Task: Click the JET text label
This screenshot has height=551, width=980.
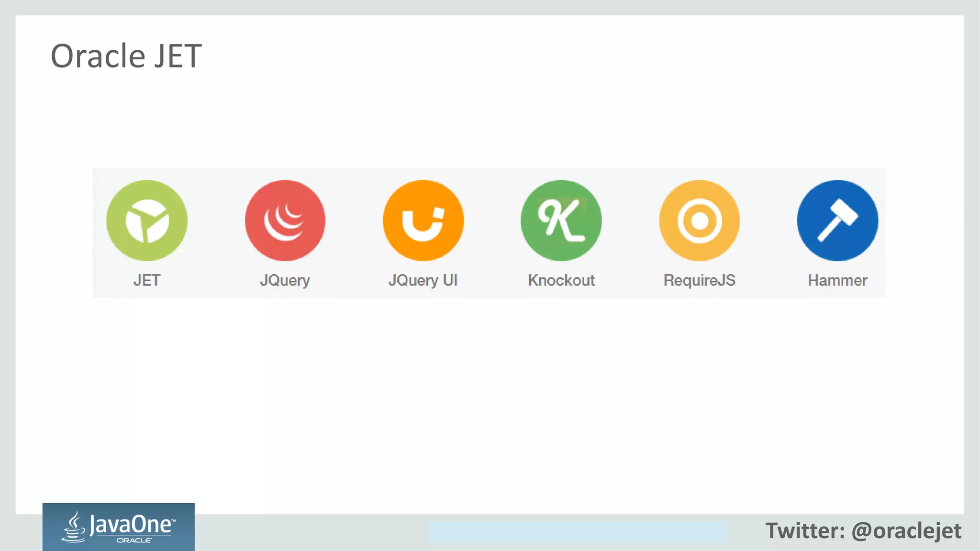Action: pos(147,280)
